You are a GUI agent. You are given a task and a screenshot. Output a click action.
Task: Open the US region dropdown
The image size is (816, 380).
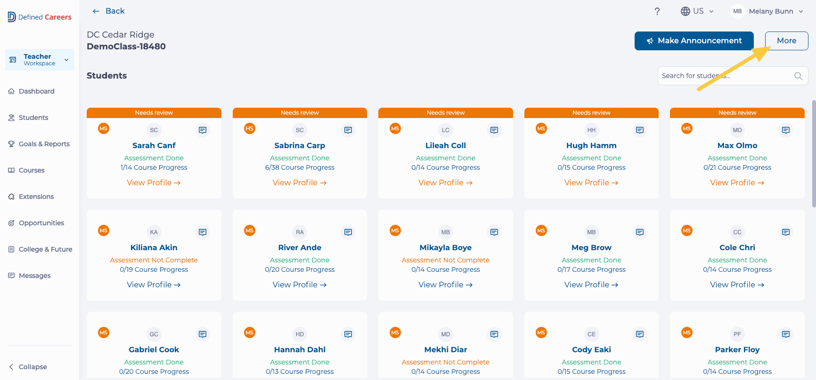[x=697, y=11]
